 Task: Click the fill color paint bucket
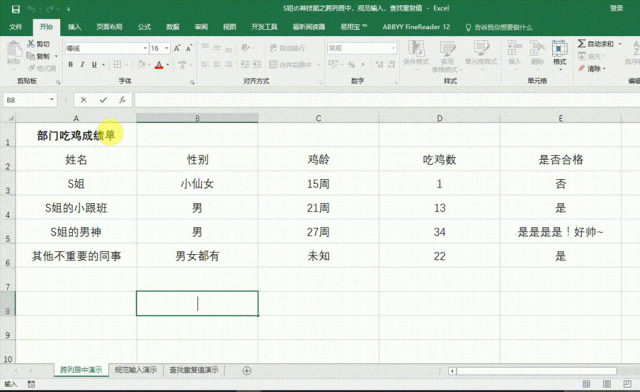141,65
